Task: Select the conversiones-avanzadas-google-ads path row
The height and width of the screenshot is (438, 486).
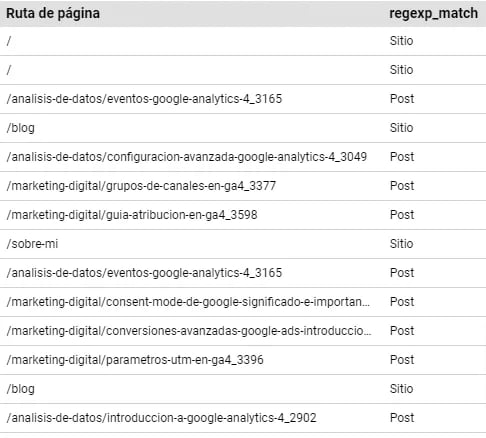Action: coord(243,331)
